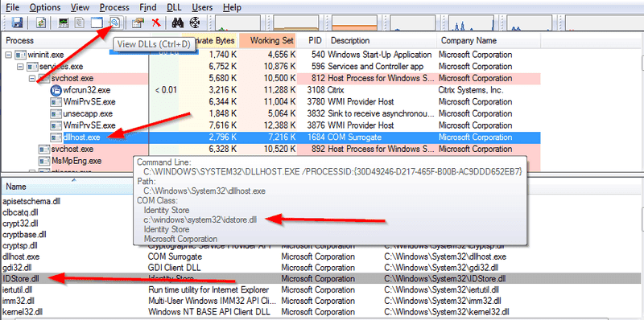Open the Find menu

point(148,7)
